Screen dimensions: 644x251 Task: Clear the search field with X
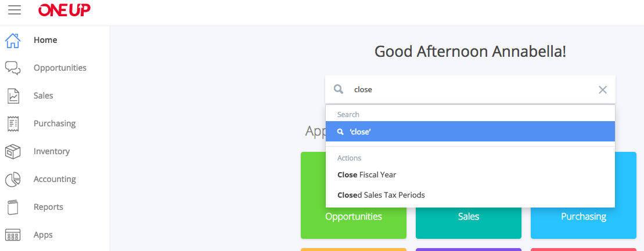coord(603,90)
